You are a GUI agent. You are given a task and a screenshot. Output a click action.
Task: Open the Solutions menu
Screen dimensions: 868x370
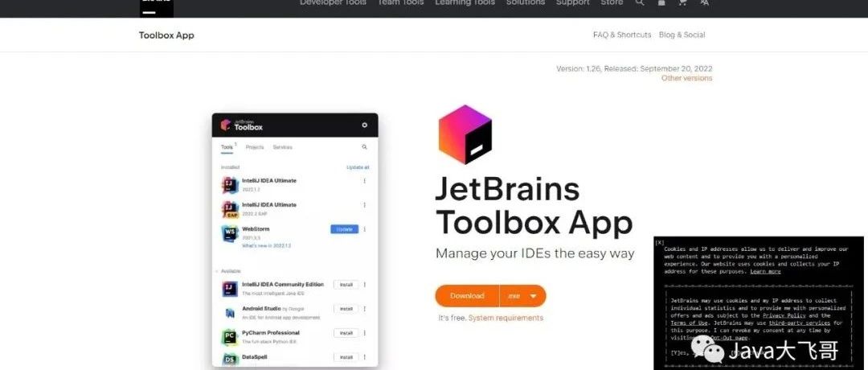coord(526,2)
